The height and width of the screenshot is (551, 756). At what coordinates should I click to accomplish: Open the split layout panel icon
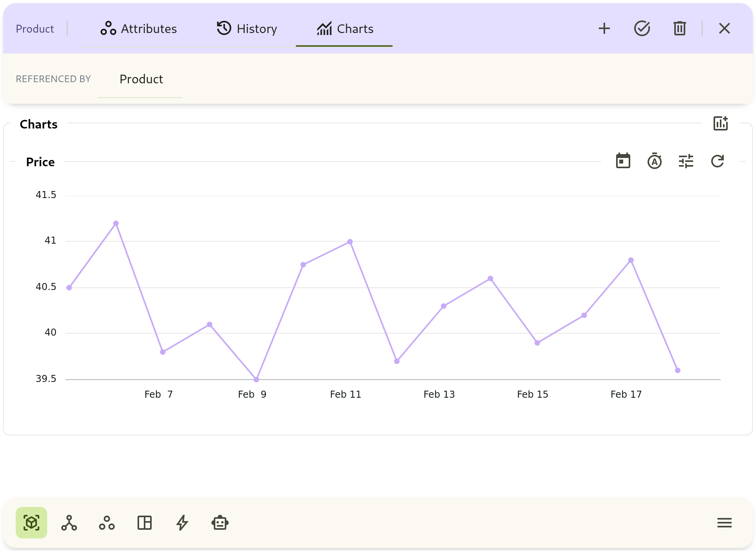point(144,523)
